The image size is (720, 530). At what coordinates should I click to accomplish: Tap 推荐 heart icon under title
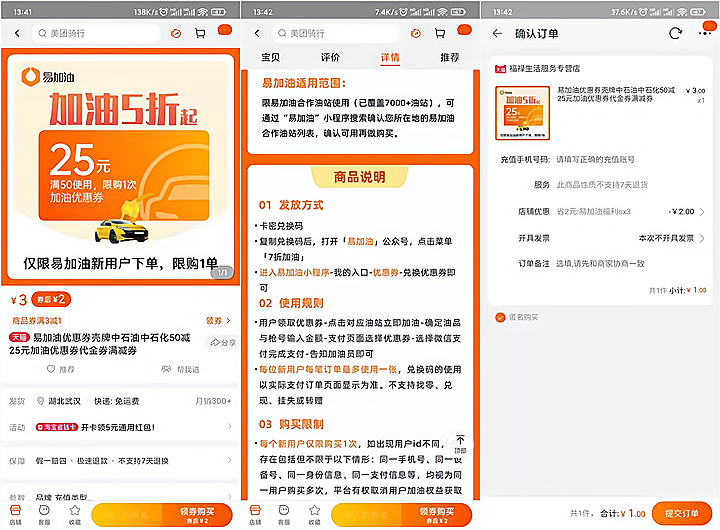point(61,369)
